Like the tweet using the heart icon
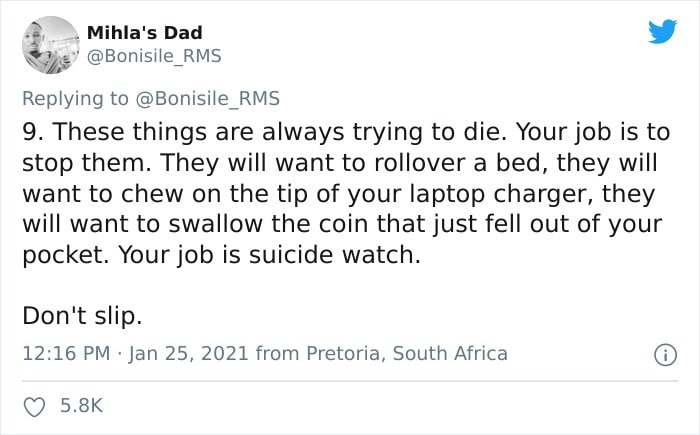Image resolution: width=700 pixels, height=435 pixels. 34,406
